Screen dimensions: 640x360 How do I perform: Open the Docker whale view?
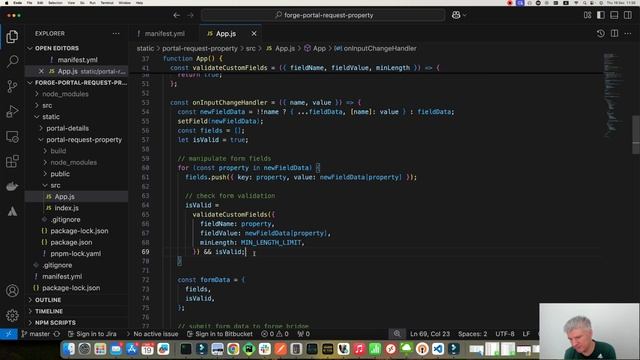pyautogui.click(x=12, y=186)
